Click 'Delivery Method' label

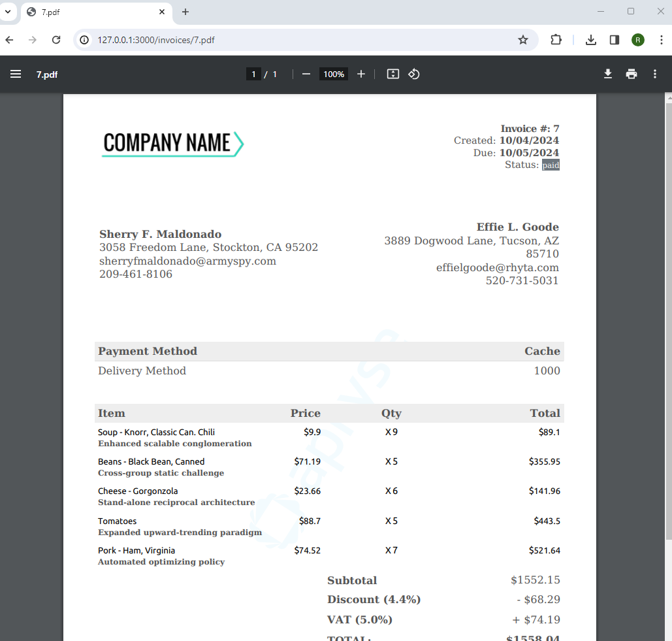tap(142, 371)
